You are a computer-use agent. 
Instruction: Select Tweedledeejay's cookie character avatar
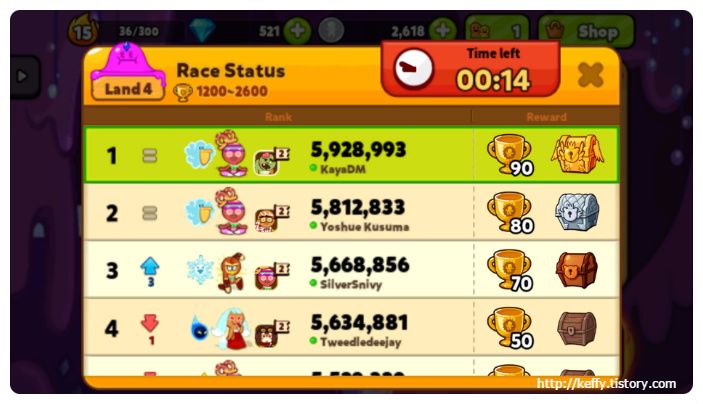[232, 329]
